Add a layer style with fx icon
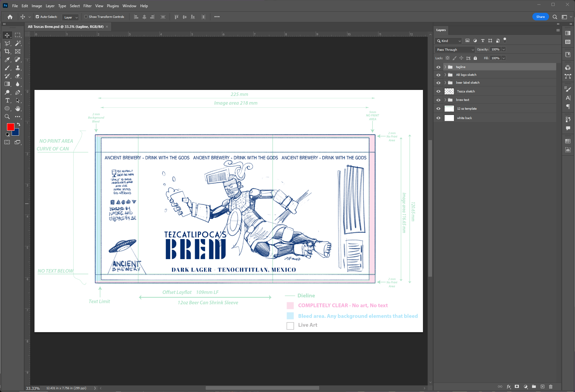The image size is (575, 392). click(x=509, y=387)
